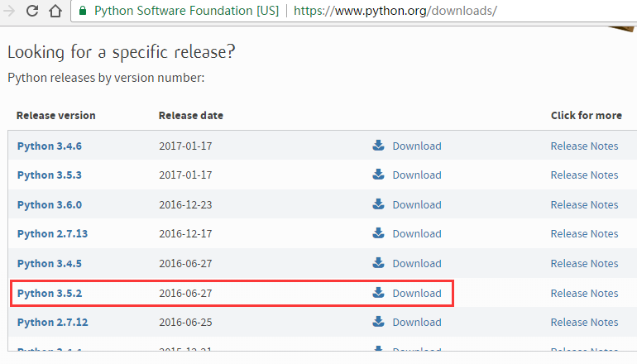View Release Notes for Python 2.7.12

tap(584, 323)
